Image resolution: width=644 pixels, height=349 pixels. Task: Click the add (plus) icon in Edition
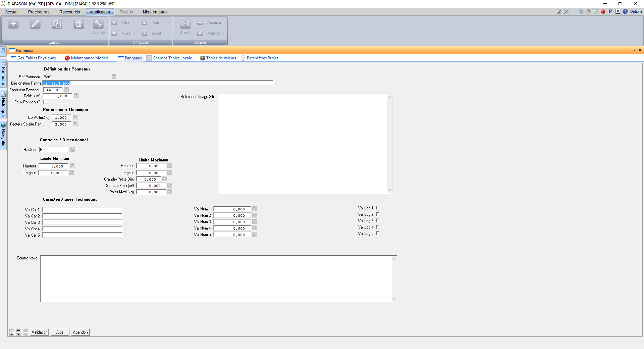[13, 24]
